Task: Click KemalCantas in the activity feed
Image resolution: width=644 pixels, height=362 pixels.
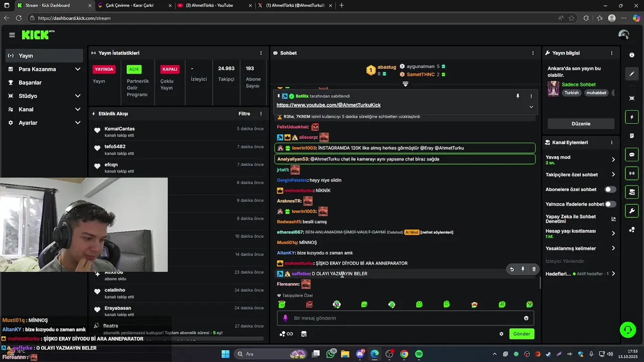Action: pyautogui.click(x=119, y=129)
